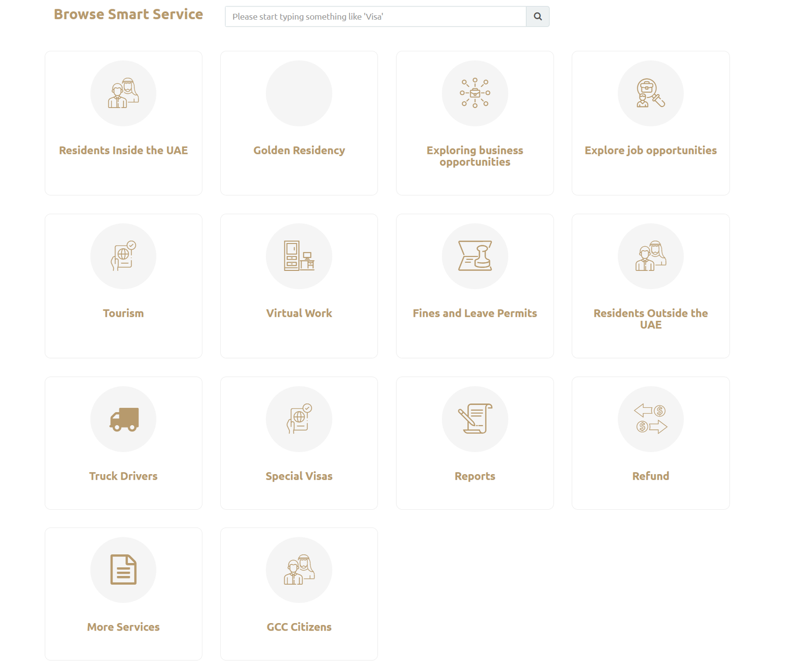Open the Special Visas passport icon
This screenshot has width=790, height=672.
point(299,418)
